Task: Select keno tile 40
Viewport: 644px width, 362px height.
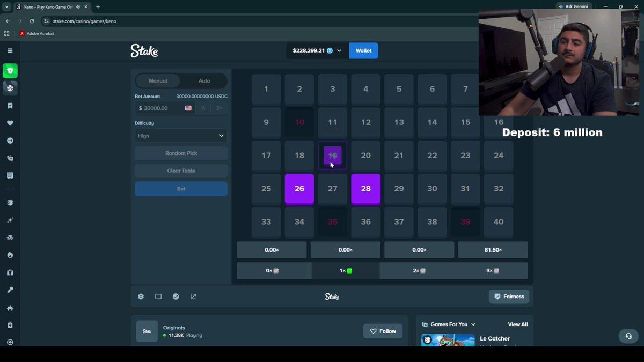Action: 499,222
